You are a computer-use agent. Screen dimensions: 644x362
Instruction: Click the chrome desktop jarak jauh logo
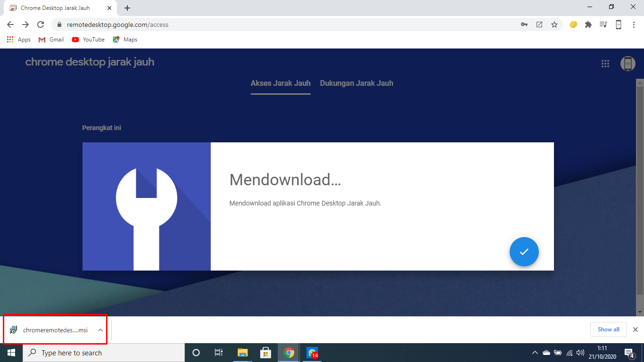(x=90, y=62)
